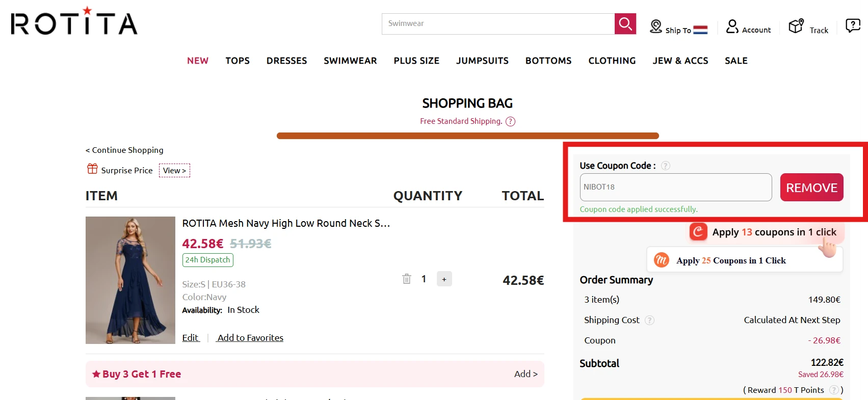This screenshot has height=400, width=868.
Task: Click the Subtotal amount 122.82€
Action: 827,362
